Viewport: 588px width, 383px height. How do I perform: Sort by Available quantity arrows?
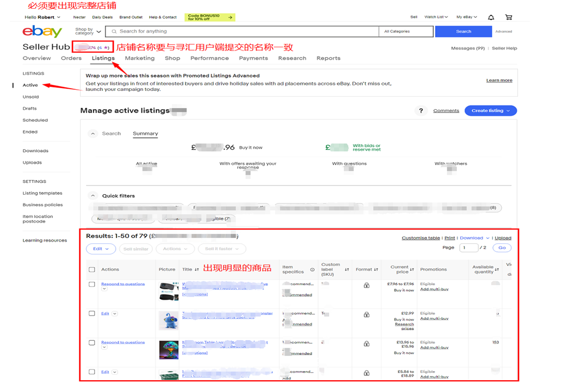(497, 269)
